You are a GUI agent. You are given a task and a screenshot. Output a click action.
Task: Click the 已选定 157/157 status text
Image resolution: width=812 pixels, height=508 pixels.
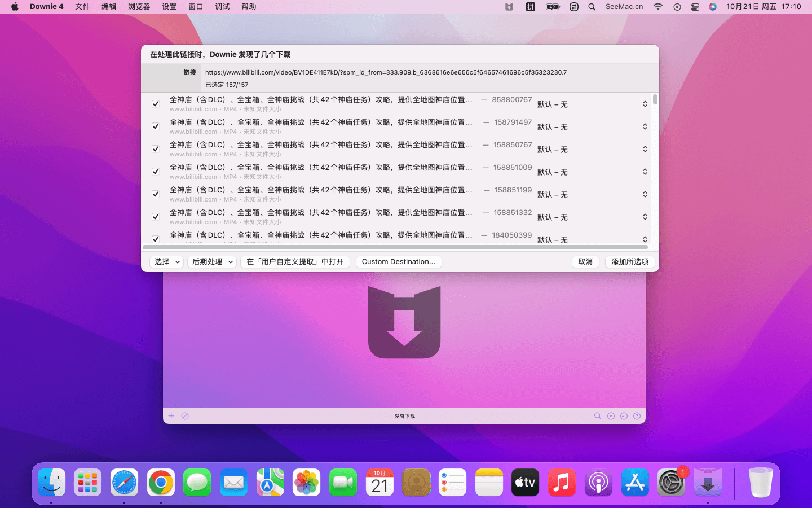click(227, 85)
